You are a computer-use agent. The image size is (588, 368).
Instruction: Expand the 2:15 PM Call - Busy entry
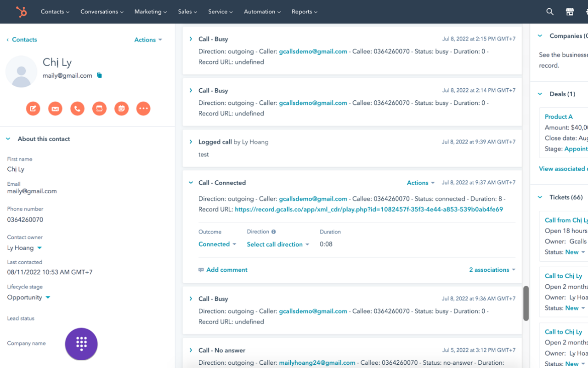(x=191, y=39)
